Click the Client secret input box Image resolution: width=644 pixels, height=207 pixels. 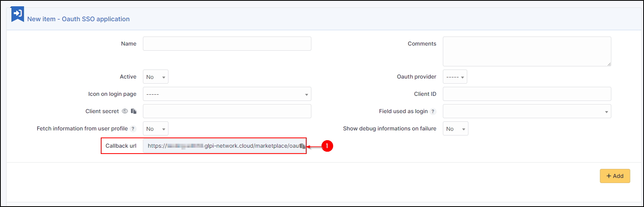(227, 112)
